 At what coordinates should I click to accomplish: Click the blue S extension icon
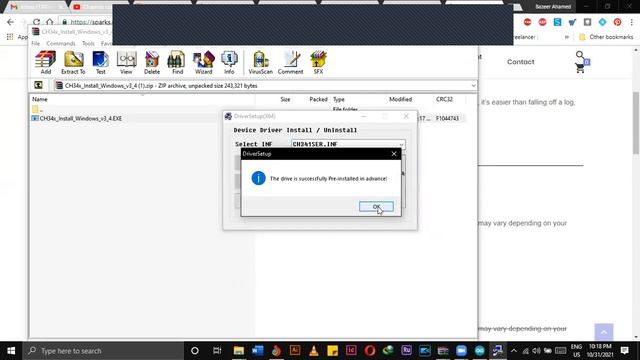pos(557,22)
